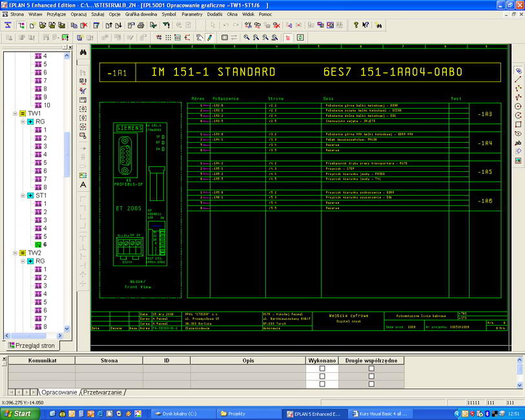Click the page up arrow icon

click(109, 25)
